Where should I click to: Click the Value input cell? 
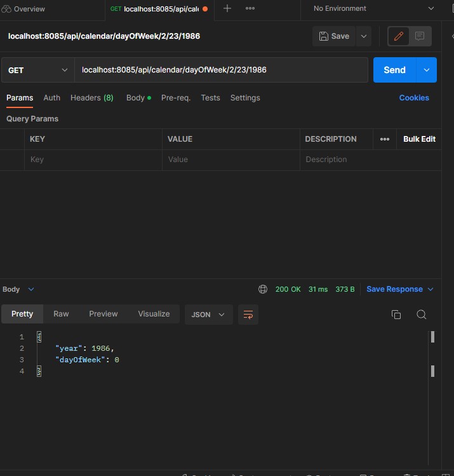[x=230, y=160]
